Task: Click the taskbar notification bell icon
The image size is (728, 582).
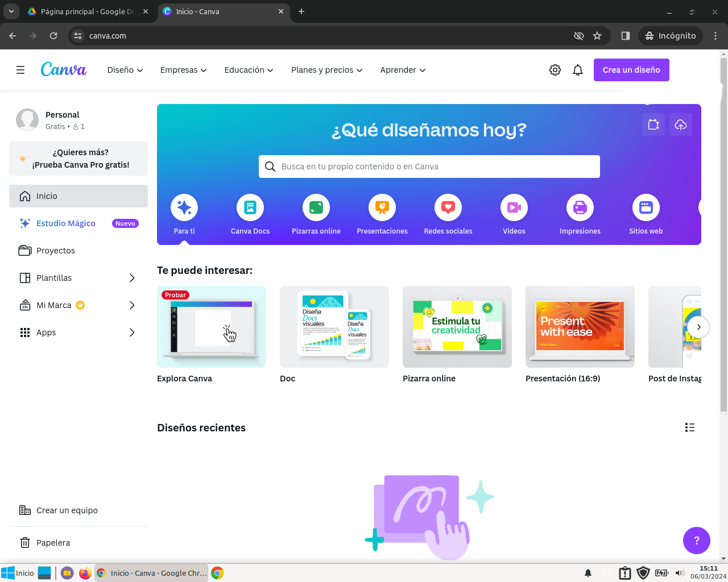Action: [588, 573]
